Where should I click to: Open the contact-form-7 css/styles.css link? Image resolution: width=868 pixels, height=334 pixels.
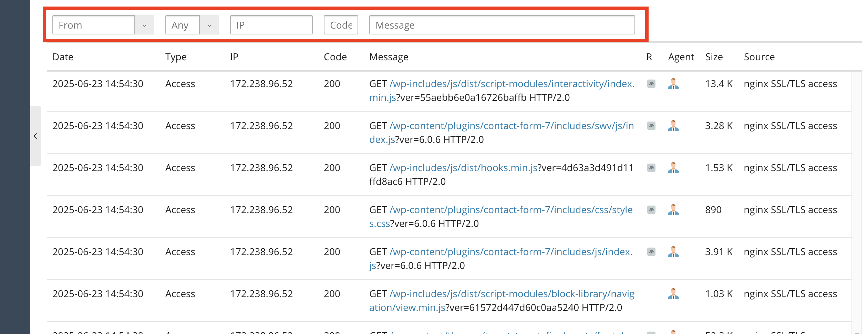coord(501,217)
